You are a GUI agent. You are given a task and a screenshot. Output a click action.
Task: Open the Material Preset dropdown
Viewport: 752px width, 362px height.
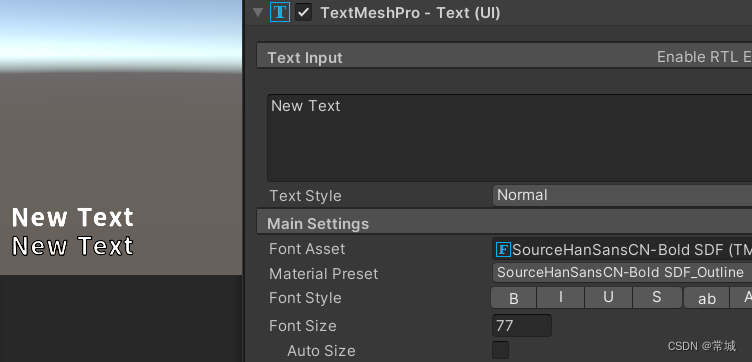point(622,273)
